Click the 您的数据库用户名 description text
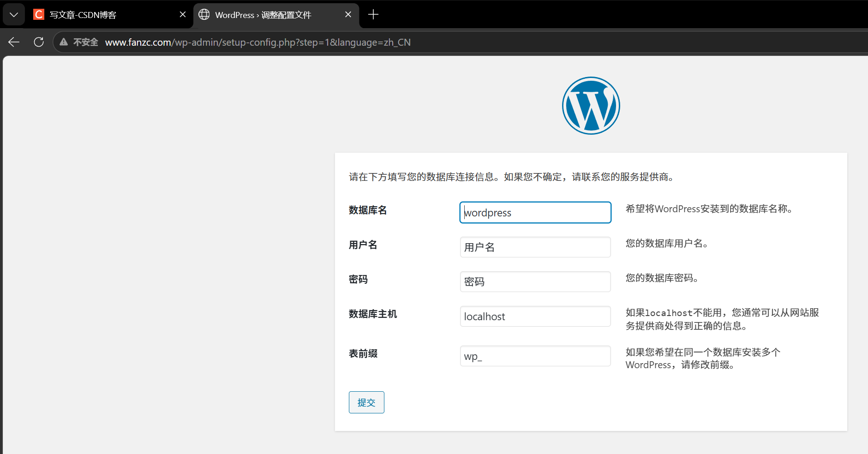 tap(667, 244)
